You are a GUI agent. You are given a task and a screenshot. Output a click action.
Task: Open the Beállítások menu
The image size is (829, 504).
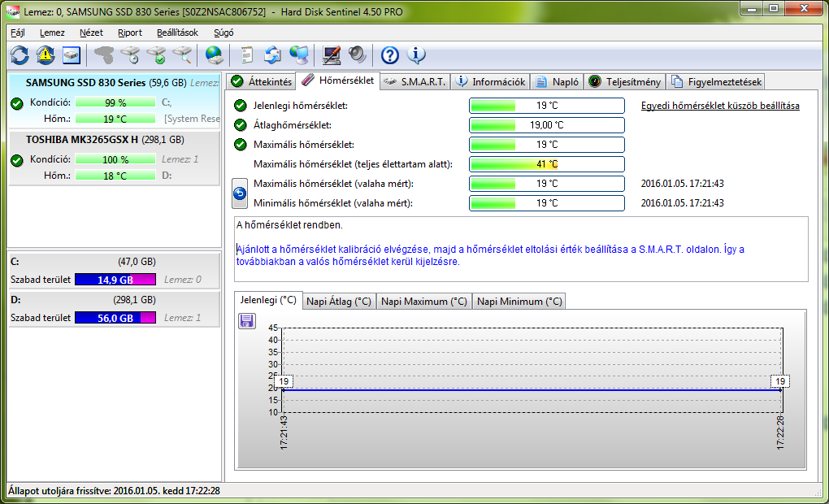click(177, 33)
